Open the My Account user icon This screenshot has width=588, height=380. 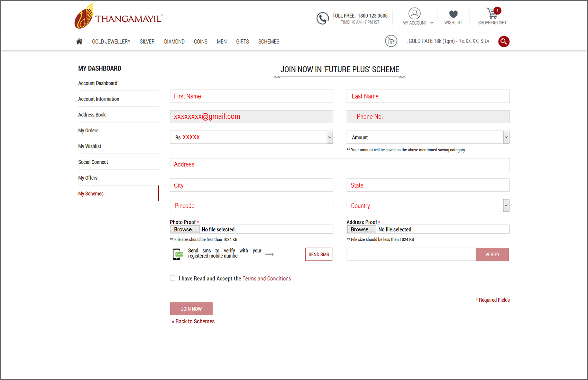coord(414,14)
